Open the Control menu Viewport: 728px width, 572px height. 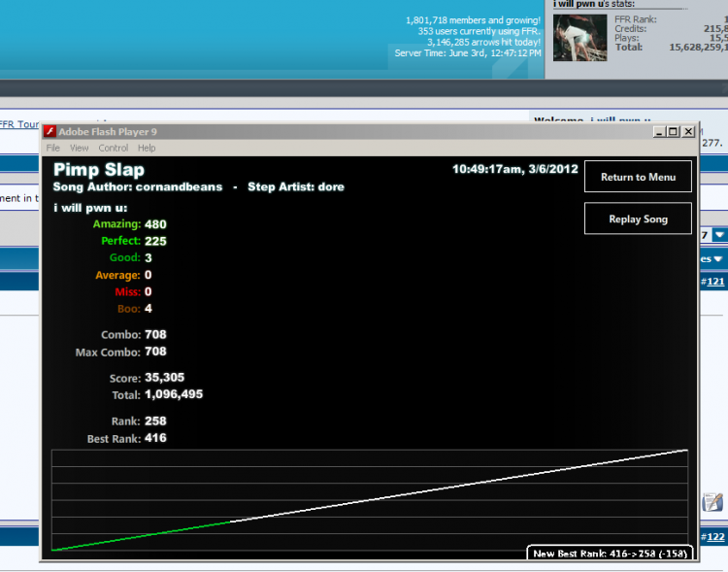[113, 148]
